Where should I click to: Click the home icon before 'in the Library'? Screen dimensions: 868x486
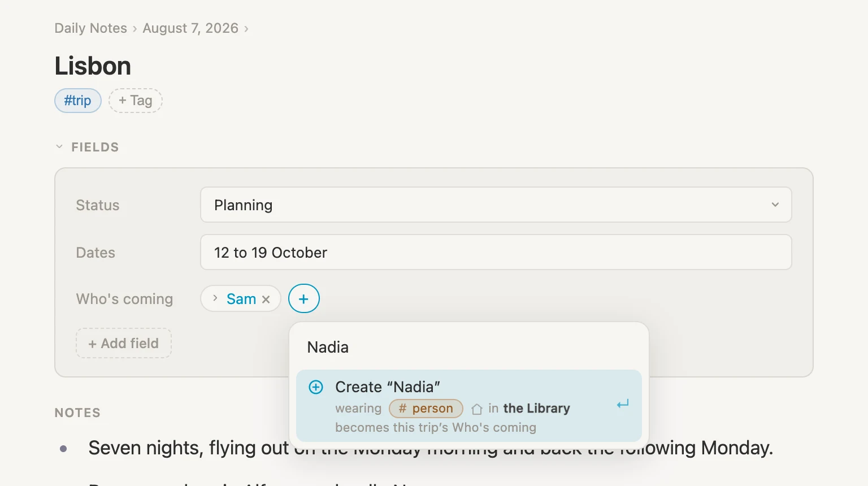(477, 409)
